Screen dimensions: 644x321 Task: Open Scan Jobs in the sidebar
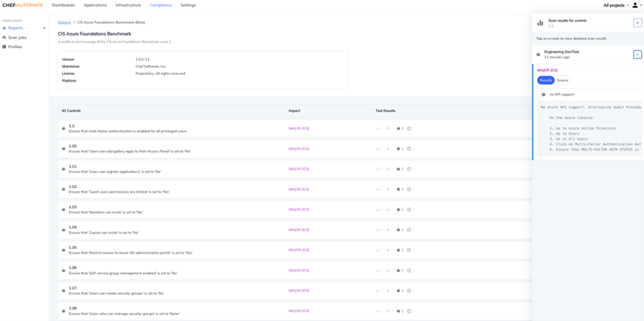(17, 37)
